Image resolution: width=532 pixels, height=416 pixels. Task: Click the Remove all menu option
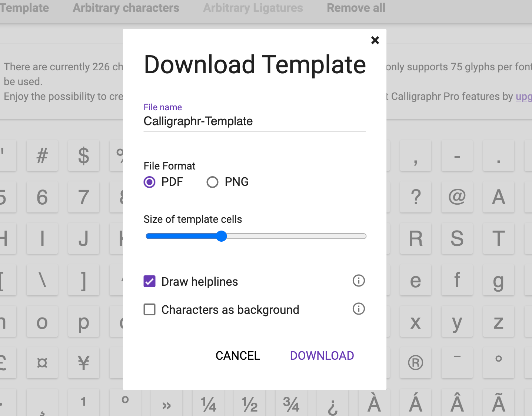coord(356,8)
